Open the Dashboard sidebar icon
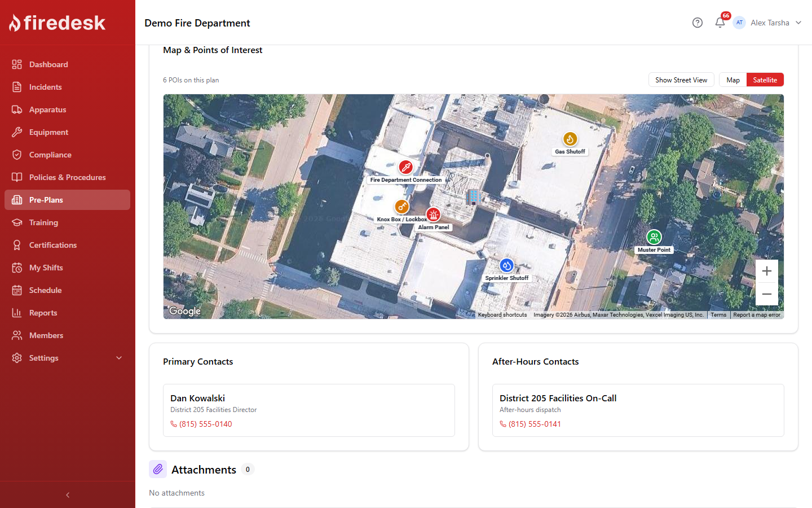 coord(17,64)
